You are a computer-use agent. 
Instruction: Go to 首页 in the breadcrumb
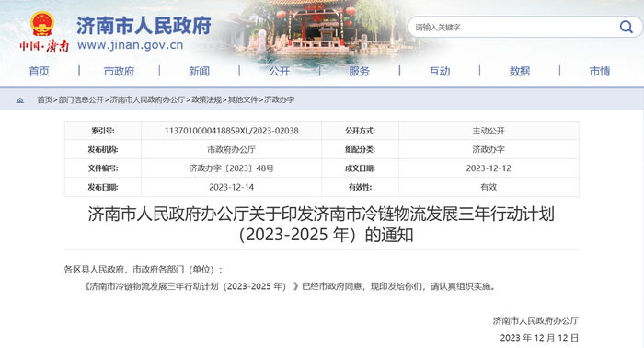(45, 99)
